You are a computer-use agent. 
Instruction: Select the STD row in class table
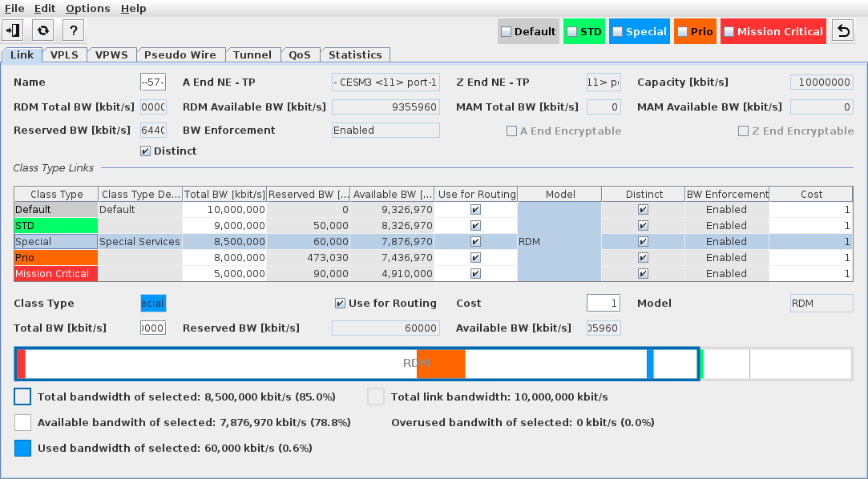tap(56, 226)
